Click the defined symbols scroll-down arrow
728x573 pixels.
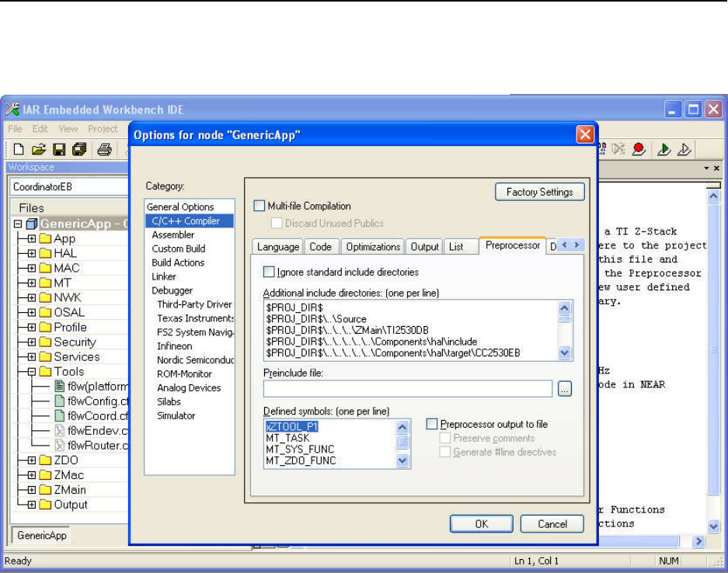(402, 460)
